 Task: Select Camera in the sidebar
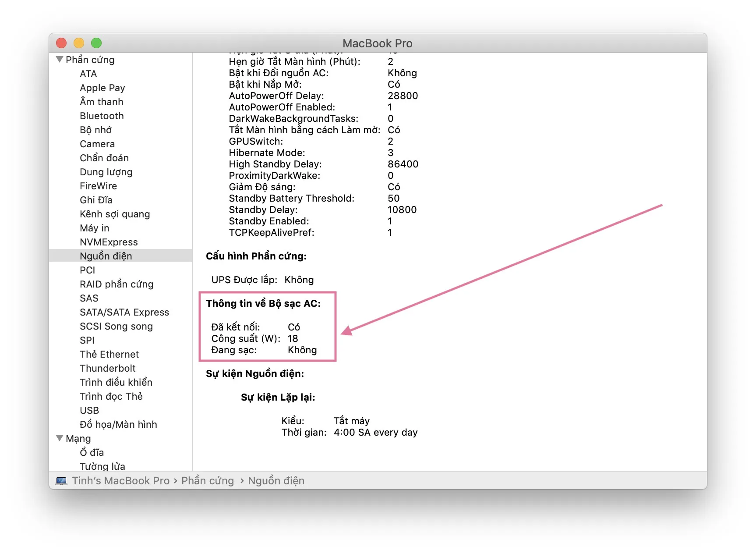click(x=97, y=144)
